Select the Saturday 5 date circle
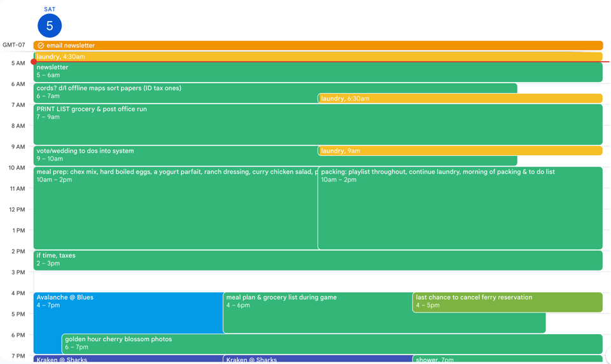 click(x=50, y=25)
